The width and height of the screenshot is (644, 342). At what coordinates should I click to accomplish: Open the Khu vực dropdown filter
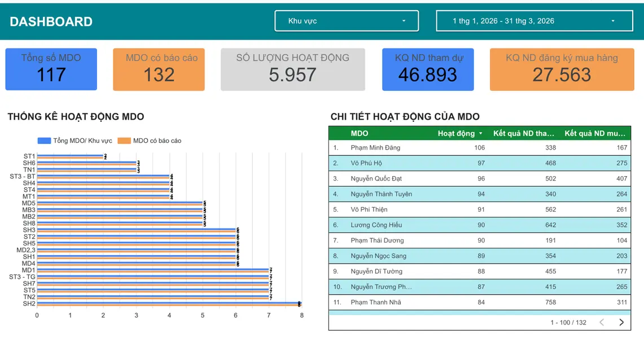(347, 21)
